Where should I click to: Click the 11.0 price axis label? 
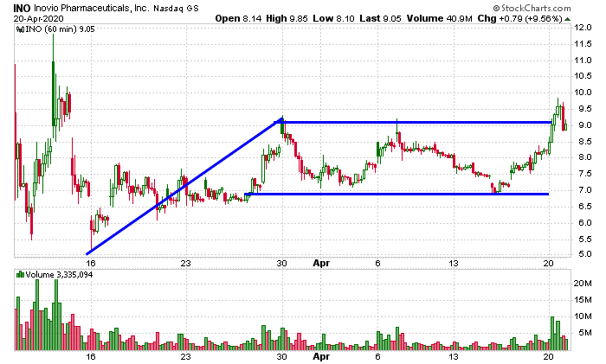pyautogui.click(x=583, y=61)
